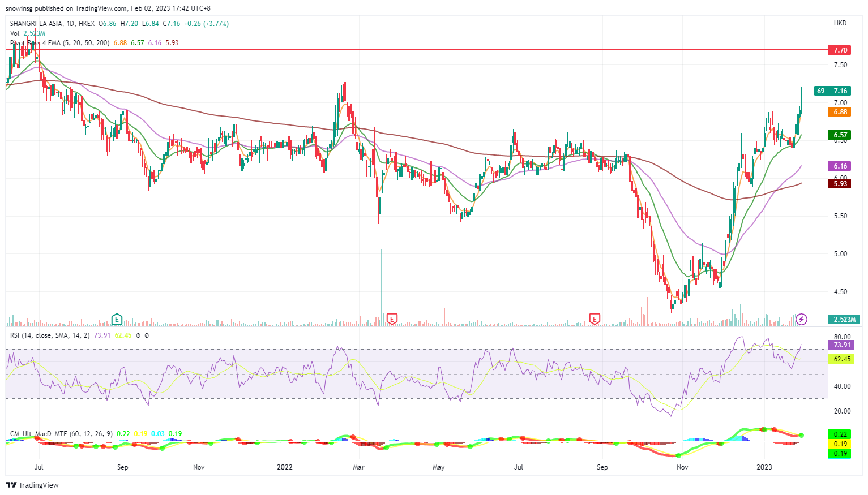Click the May label on time axis

click(438, 467)
